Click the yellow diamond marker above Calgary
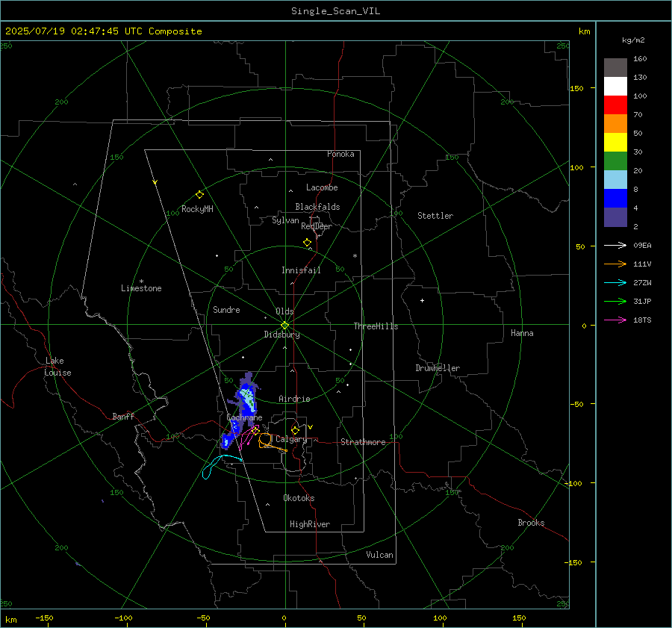This screenshot has height=628, width=672. [x=295, y=430]
